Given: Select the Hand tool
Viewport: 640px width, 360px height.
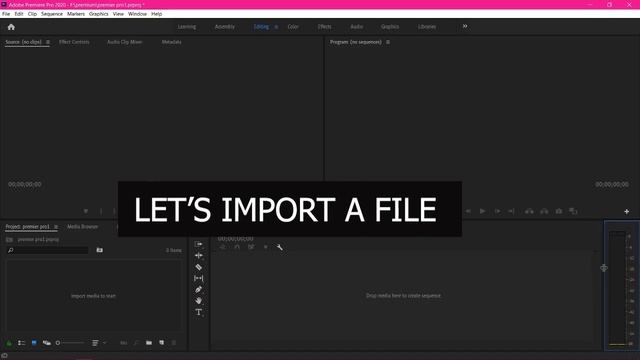Looking at the screenshot, I should click(x=199, y=301).
